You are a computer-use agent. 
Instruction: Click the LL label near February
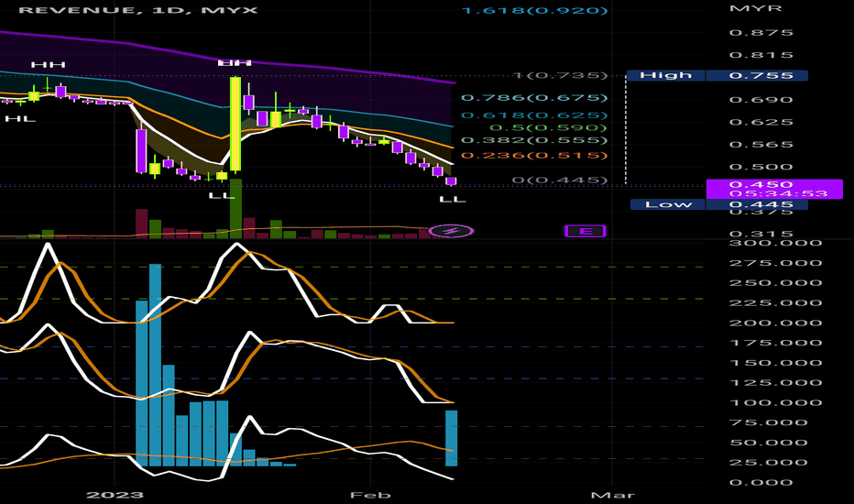pyautogui.click(x=453, y=200)
